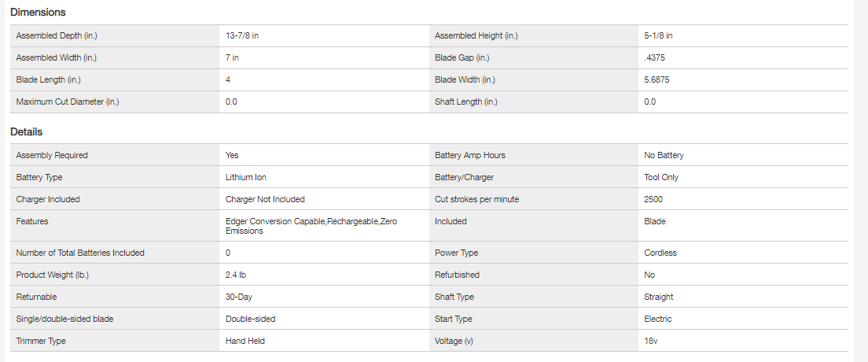The image size is (868, 362).
Task: Select the Assembled Depth value 13-7/8 in
Action: point(242,35)
